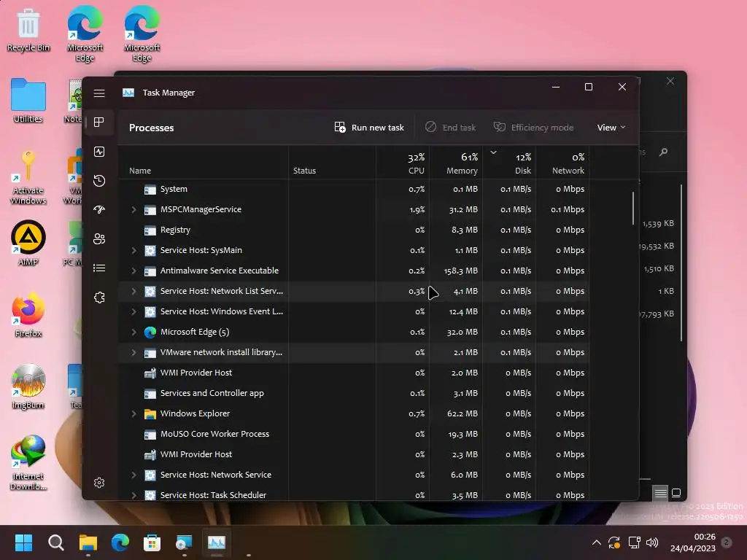Open the Performance sidebar icon
Viewport: 747px width, 560px height.
[99, 152]
